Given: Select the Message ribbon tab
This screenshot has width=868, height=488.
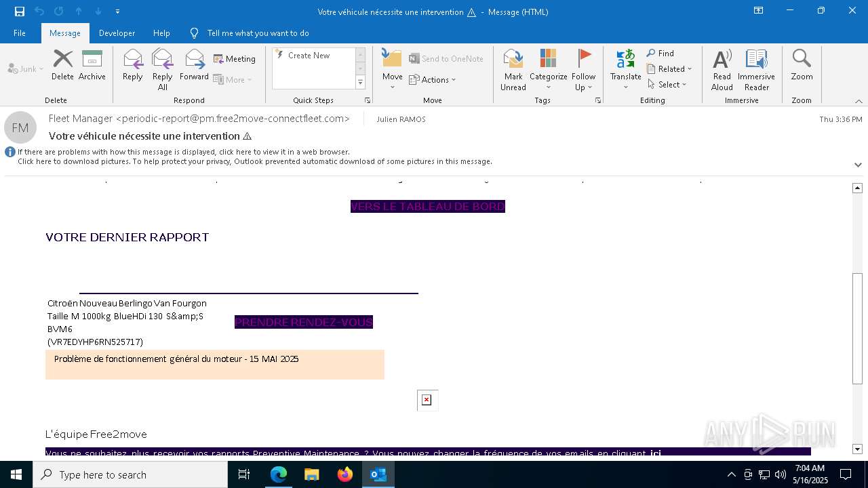Looking at the screenshot, I should pos(65,33).
